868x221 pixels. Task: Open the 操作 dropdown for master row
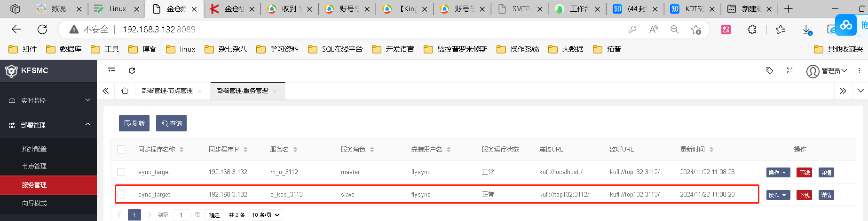point(778,173)
